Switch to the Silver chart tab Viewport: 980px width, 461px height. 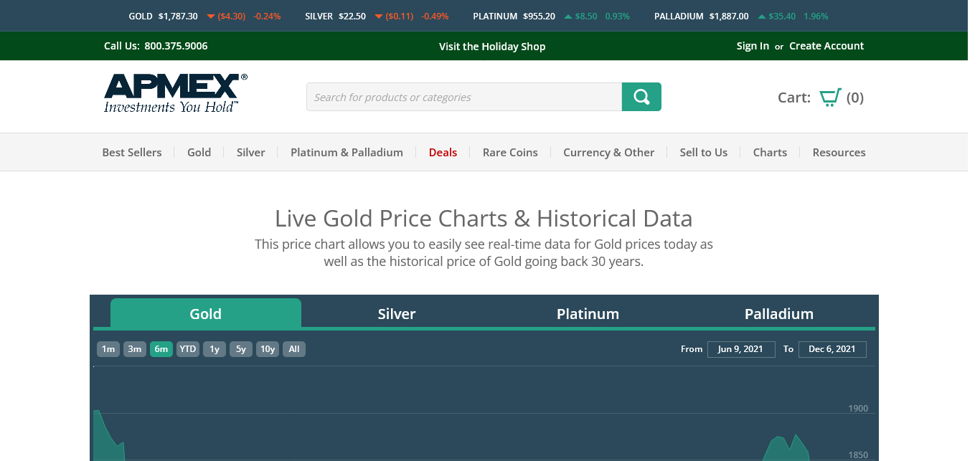(x=397, y=314)
